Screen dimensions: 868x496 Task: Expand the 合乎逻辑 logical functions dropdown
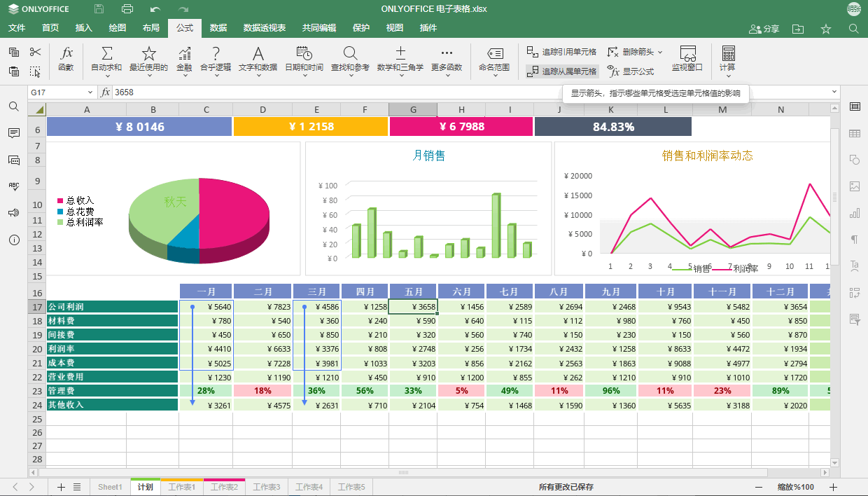[216, 76]
